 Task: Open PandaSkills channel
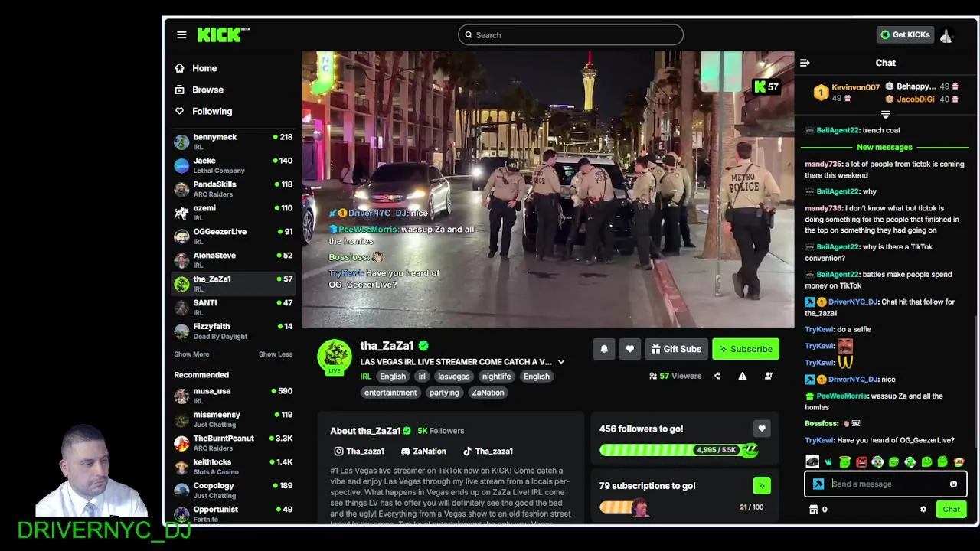pyautogui.click(x=234, y=189)
